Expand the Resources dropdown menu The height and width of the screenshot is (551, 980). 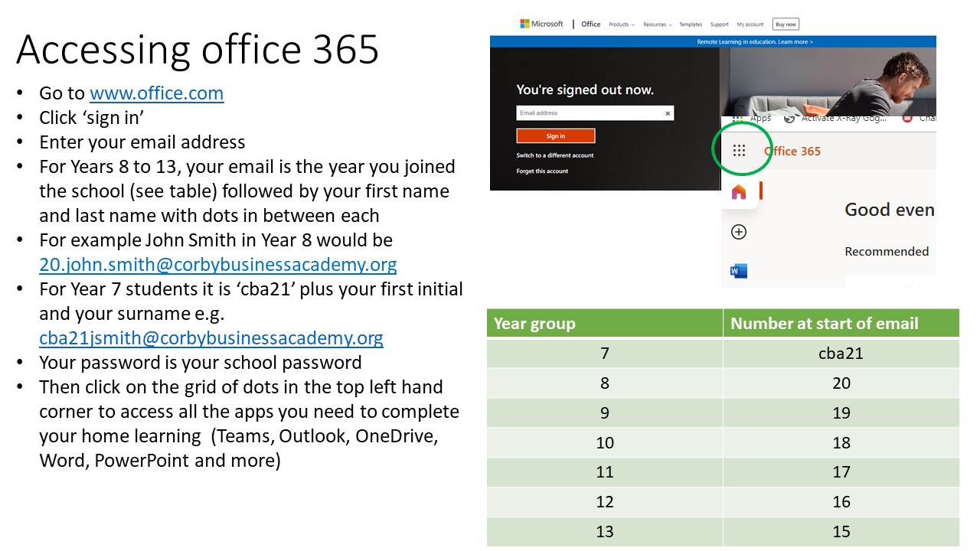[657, 24]
